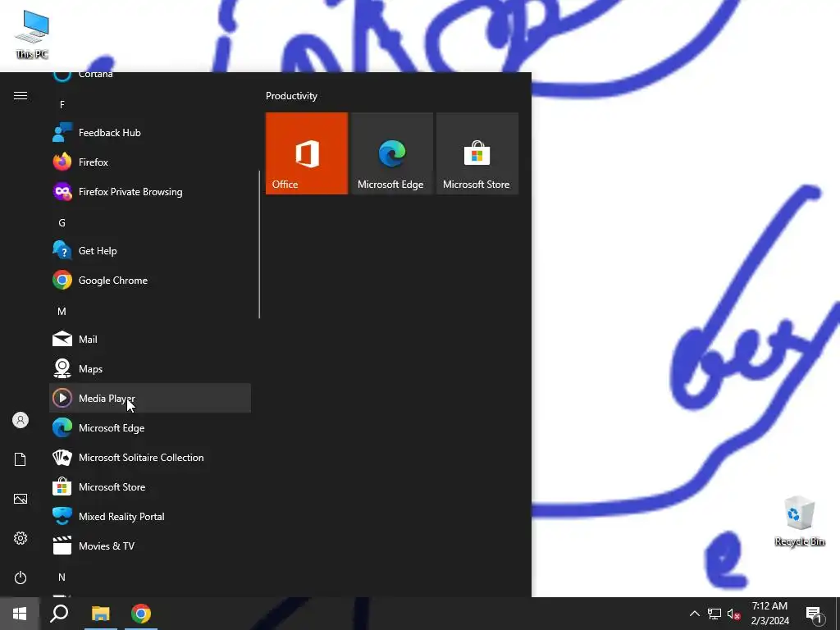Open Microsoft Solitaire Collection
The width and height of the screenshot is (840, 630).
coord(150,457)
